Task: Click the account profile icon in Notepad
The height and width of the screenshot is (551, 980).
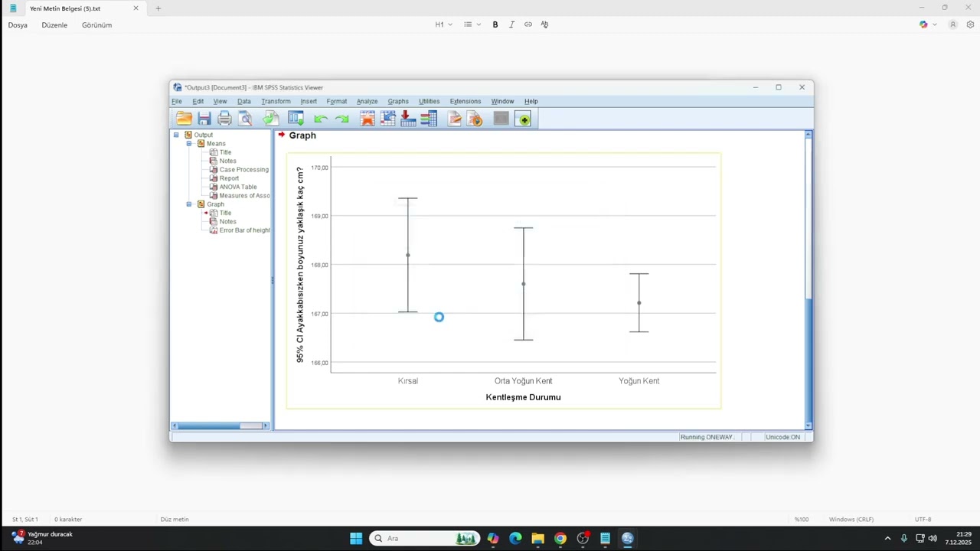Action: [x=953, y=24]
